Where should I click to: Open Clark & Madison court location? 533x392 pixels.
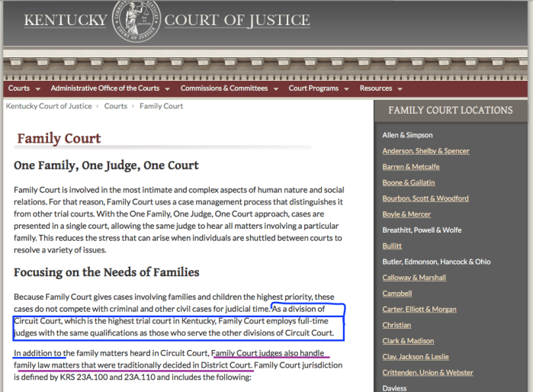(409, 341)
